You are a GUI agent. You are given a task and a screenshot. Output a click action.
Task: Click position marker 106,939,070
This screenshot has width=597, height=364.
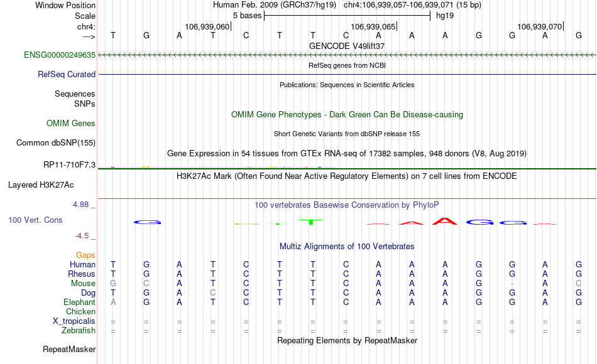pos(540,26)
